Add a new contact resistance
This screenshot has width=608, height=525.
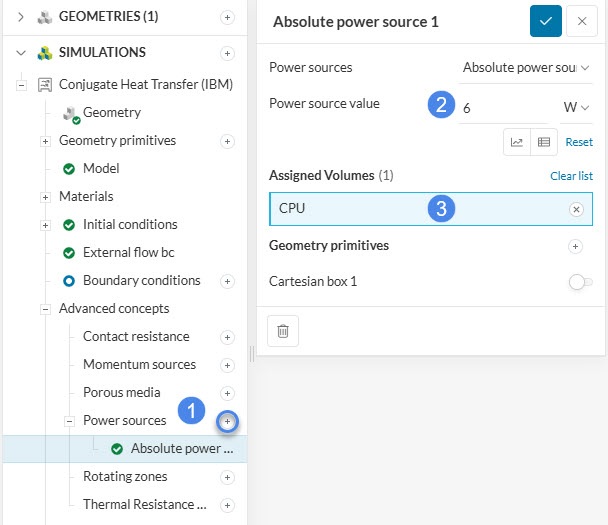pos(228,337)
